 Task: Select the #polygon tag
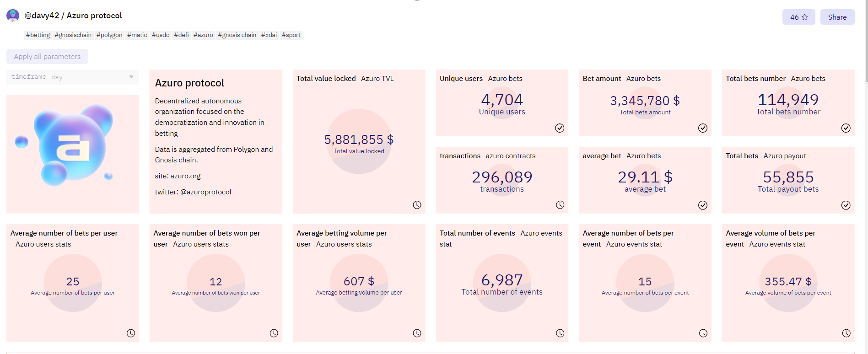(109, 35)
